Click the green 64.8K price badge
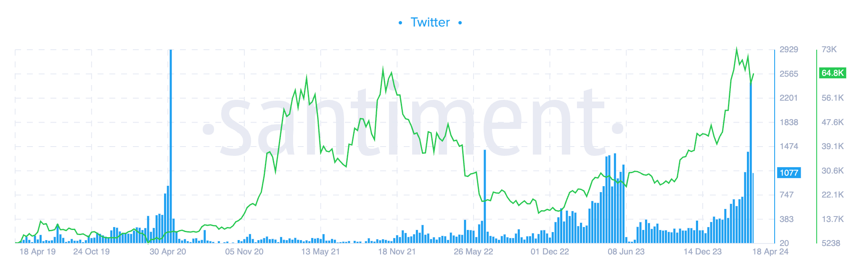This screenshot has width=868, height=278. 832,73
